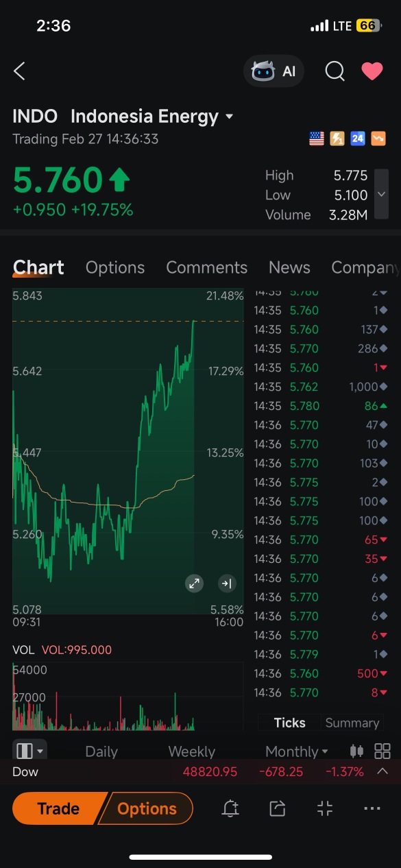Open the search magnifier
Viewport: 401px width, 868px height.
[x=335, y=71]
